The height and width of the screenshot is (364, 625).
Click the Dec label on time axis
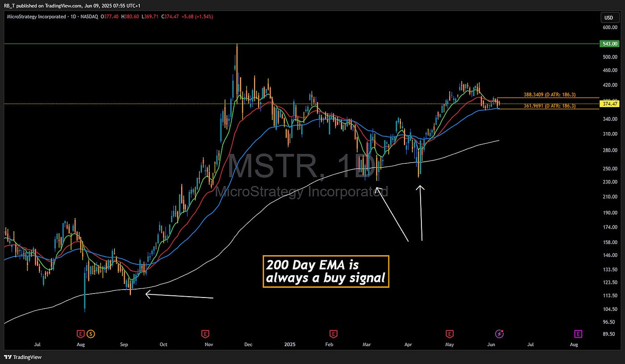(x=248, y=344)
